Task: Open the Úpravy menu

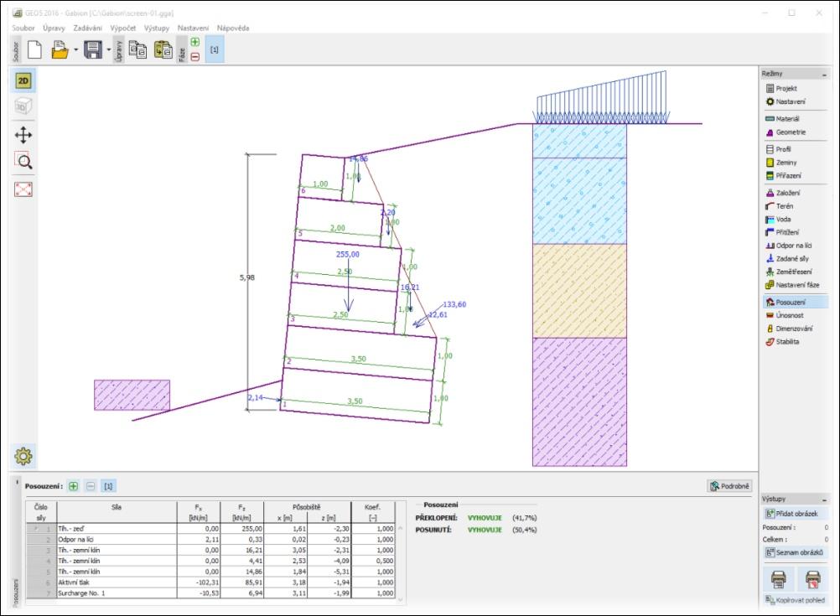Action: point(54,28)
